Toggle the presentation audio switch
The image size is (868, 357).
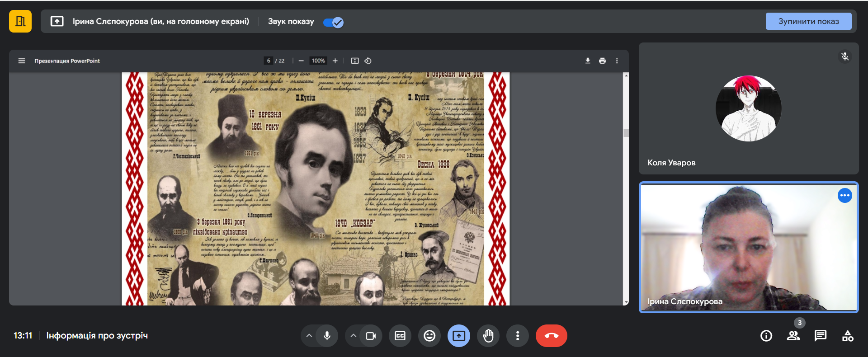[x=334, y=22]
